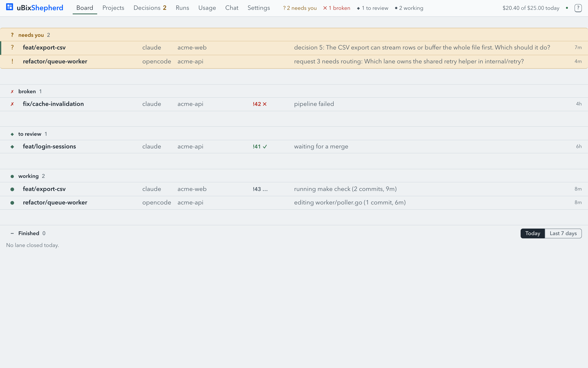The image size is (588, 368).
Task: Select the Today filter
Action: pos(533,233)
